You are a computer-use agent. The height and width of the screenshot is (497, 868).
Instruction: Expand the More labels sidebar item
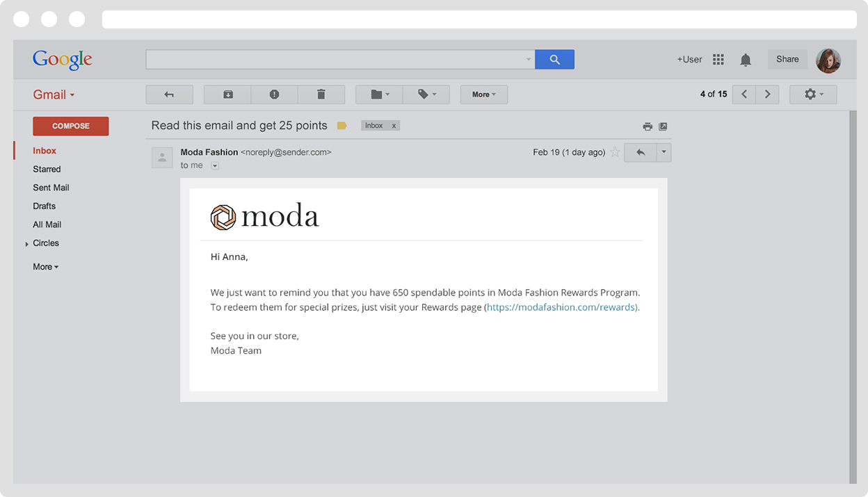[46, 267]
